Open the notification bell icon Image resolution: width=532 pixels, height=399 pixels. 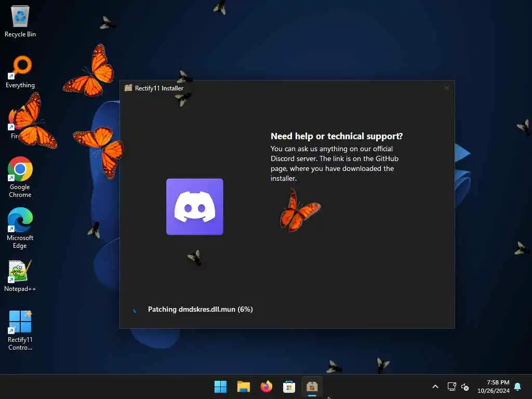point(518,387)
